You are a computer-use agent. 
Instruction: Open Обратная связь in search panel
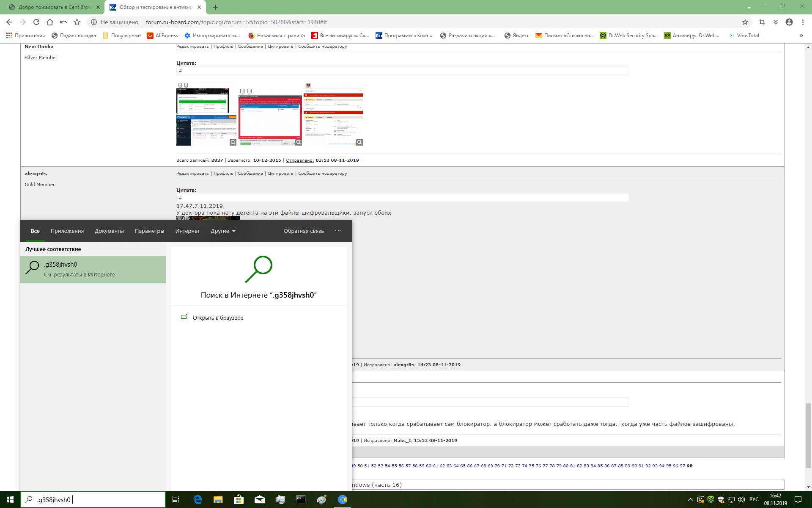click(303, 231)
